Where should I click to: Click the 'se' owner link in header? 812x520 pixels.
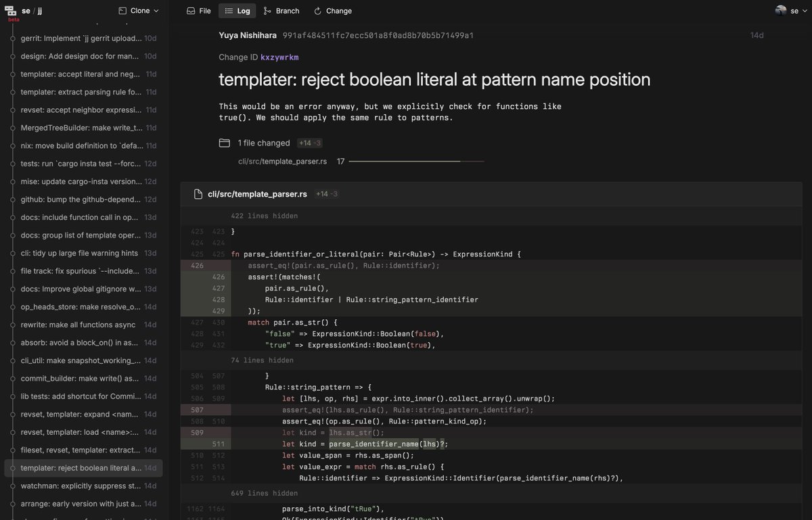click(x=26, y=11)
